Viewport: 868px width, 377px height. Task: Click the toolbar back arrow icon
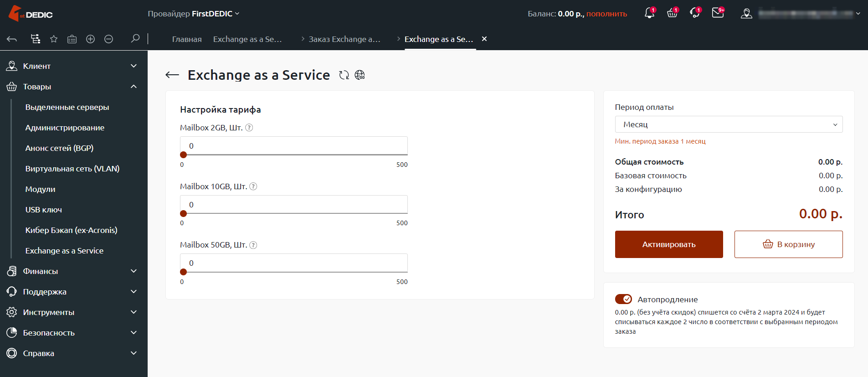click(x=12, y=39)
